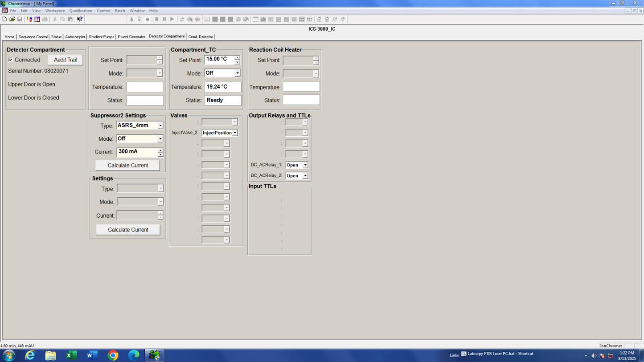Open the DC_ACRelay_1 dropdown
Screen dimensions: 644x362
tap(305, 165)
